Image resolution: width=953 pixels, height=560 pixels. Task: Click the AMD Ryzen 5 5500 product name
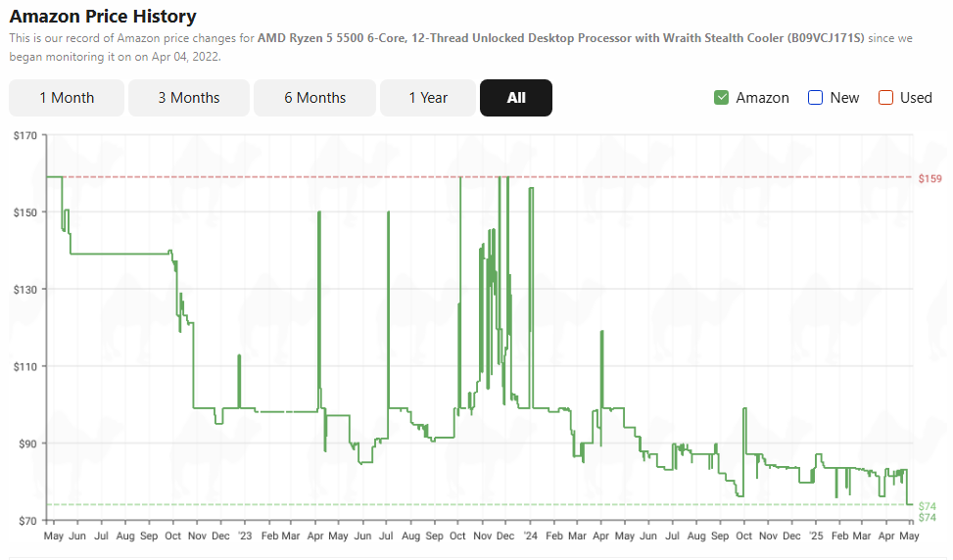pos(560,38)
